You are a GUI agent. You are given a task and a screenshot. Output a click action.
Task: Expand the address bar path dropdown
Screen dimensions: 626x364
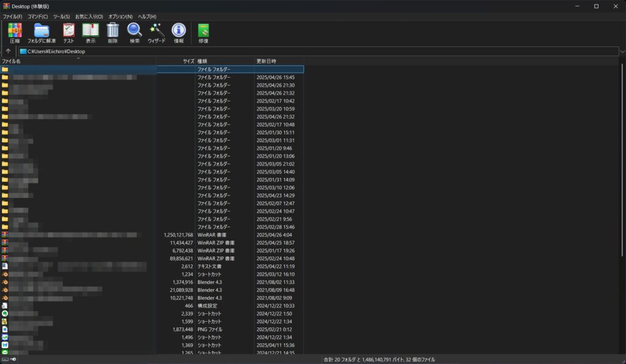pyautogui.click(x=622, y=51)
